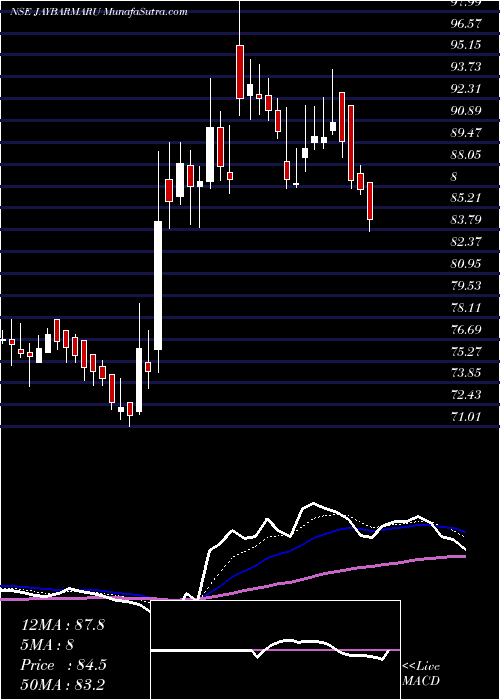
Task: Click the 73.85 price axis label
Action: point(466,373)
